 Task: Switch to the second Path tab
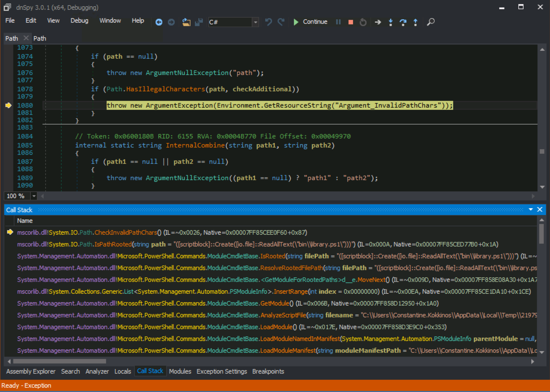(40, 38)
